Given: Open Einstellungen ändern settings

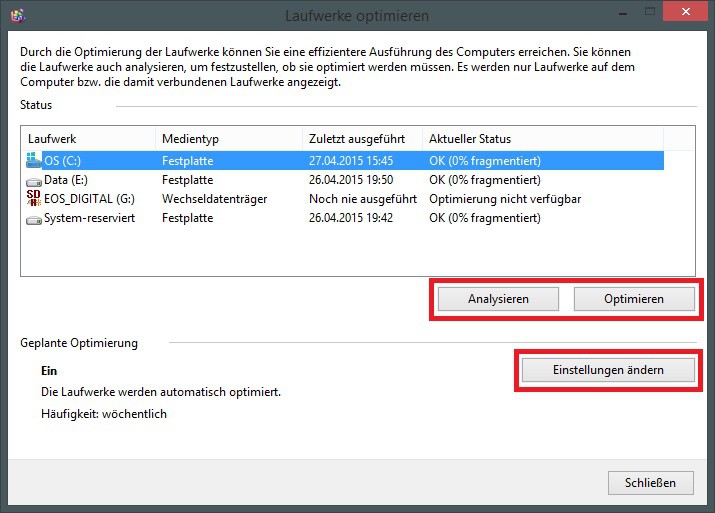Looking at the screenshot, I should [x=607, y=370].
